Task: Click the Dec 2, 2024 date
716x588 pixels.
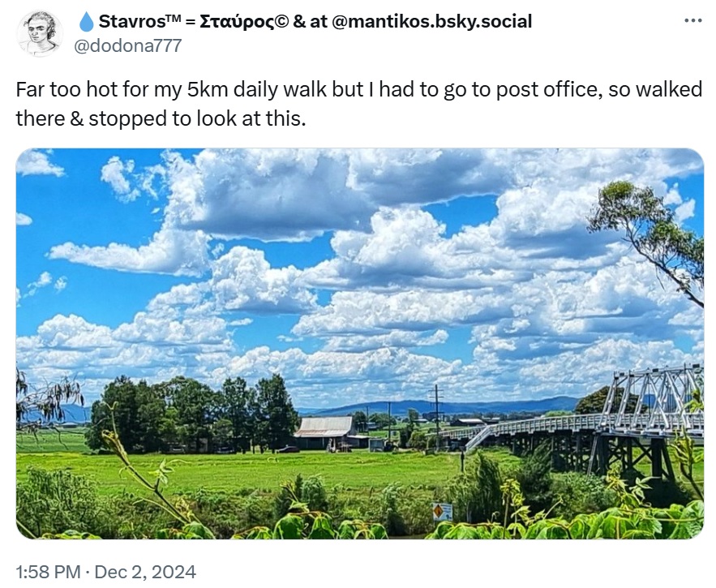Action: point(145,572)
